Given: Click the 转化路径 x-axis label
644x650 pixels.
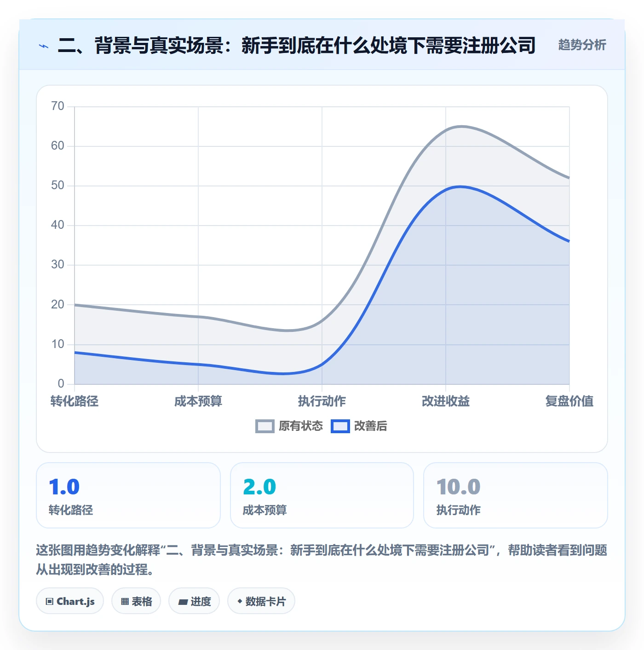Looking at the screenshot, I should point(75,401).
